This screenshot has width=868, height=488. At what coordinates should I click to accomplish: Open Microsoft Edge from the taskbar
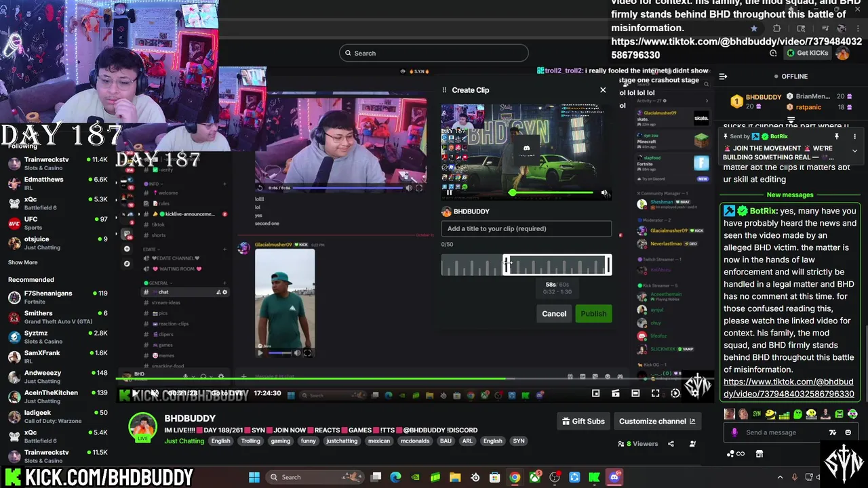[x=395, y=477]
